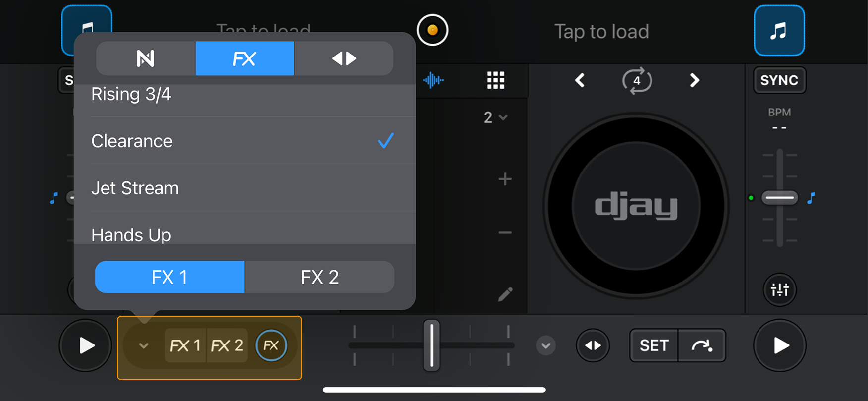Viewport: 868px width, 401px height.
Task: Click the crossfader handle
Action: pyautogui.click(x=432, y=345)
